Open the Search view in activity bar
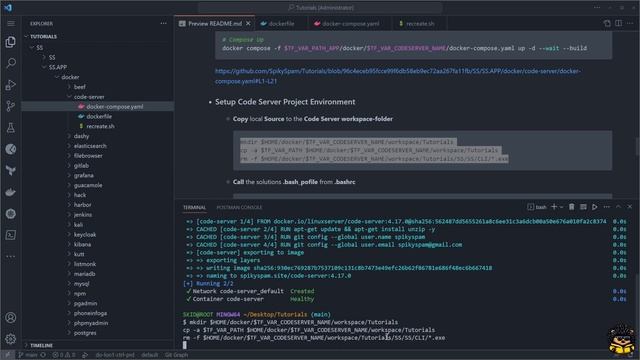Screen dimensions: 640x360 [x=11, y=63]
